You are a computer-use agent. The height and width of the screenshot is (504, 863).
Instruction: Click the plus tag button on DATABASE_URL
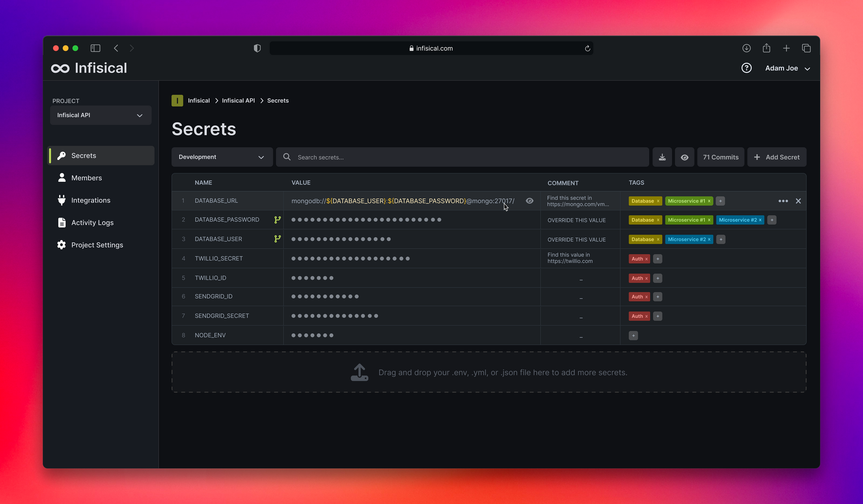(720, 200)
